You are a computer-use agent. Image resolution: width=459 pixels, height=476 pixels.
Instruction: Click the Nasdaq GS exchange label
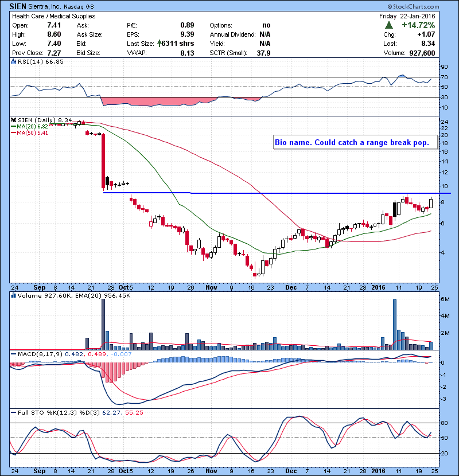click(79, 6)
